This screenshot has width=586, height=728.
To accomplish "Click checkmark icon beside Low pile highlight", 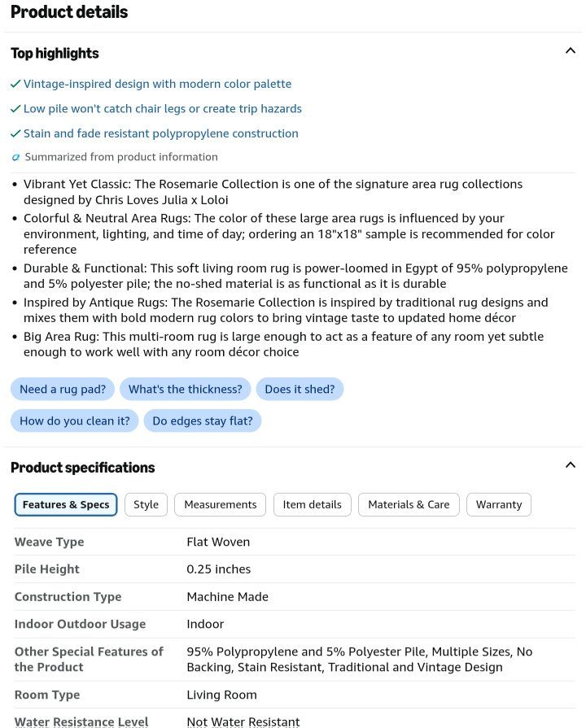I will pos(15,109).
